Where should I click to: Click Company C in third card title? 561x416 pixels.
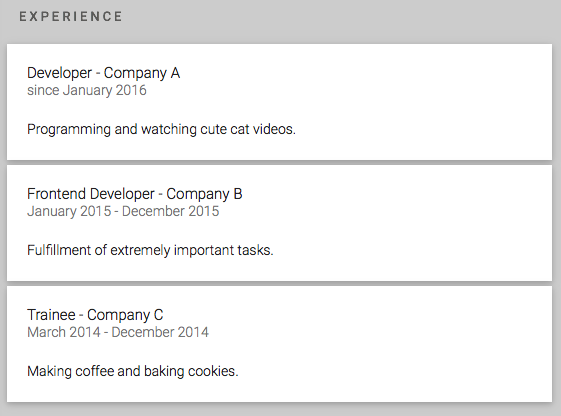point(125,315)
